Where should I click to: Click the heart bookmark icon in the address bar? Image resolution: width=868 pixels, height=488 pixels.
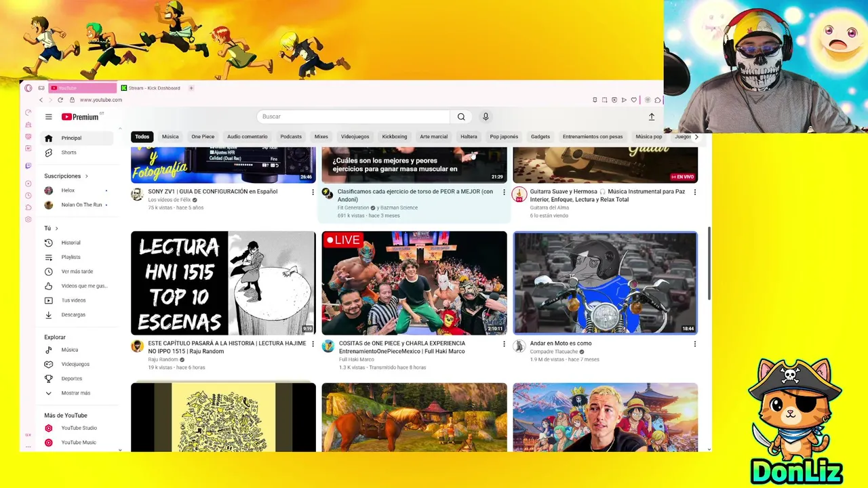pyautogui.click(x=634, y=100)
